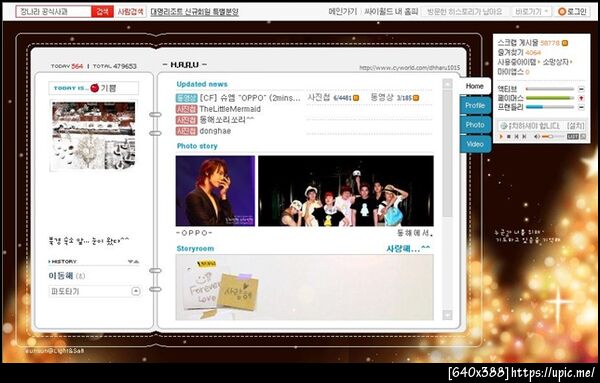Image resolution: width=600 pixels, height=383 pixels.
Task: Open the group photo 동해에서 thumbnail
Action: click(346, 191)
